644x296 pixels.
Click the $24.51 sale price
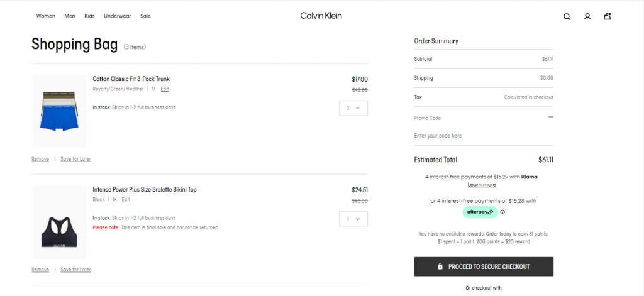(x=360, y=190)
